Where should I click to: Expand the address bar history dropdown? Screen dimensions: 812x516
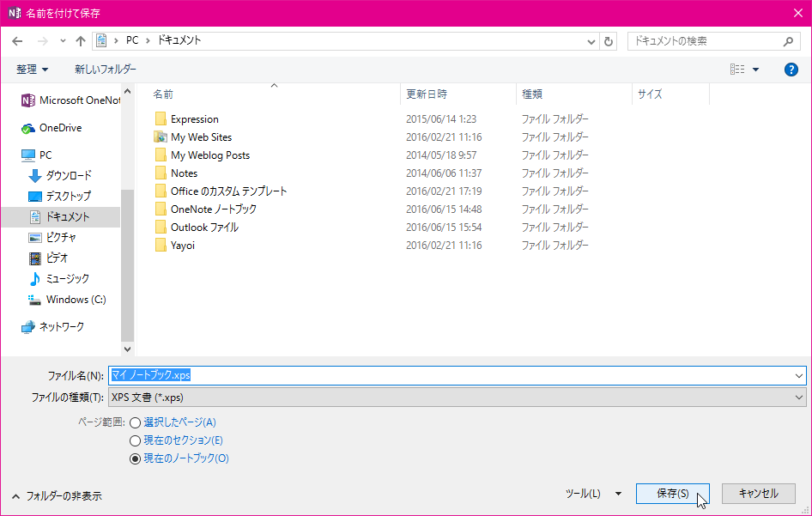coord(591,41)
